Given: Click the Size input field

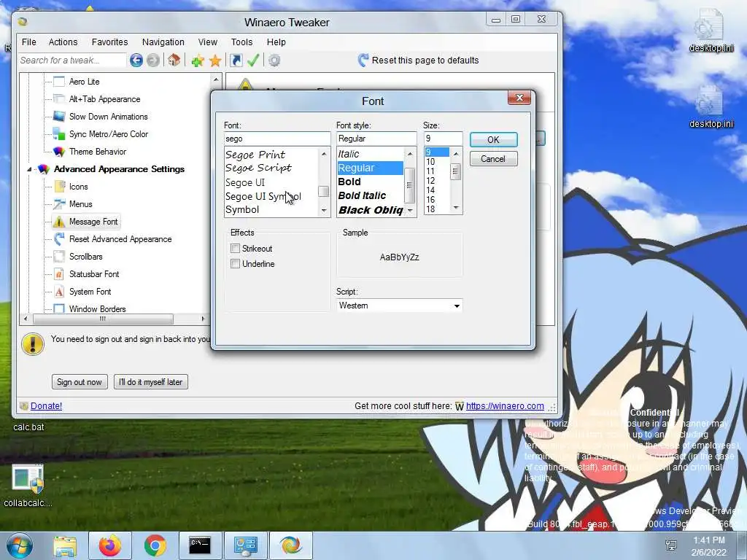Looking at the screenshot, I should (x=443, y=139).
